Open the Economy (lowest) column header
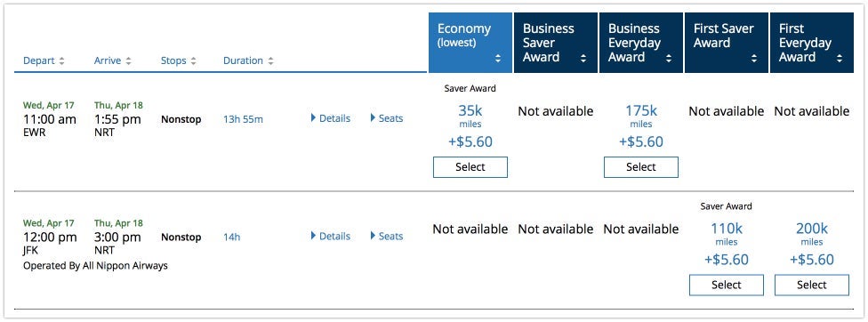Screen dimensions: 868x322 pyautogui.click(x=470, y=43)
